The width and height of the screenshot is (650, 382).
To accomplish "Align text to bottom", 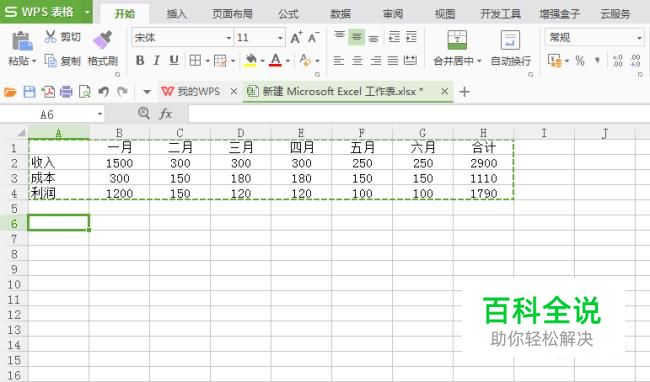I will [x=374, y=38].
